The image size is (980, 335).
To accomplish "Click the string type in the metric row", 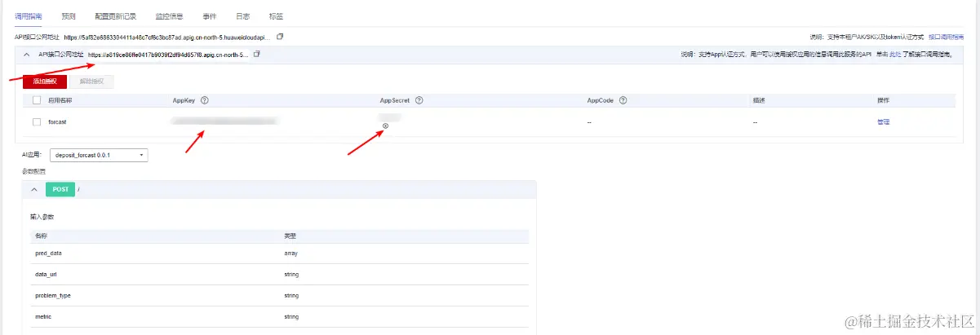I will pos(291,316).
